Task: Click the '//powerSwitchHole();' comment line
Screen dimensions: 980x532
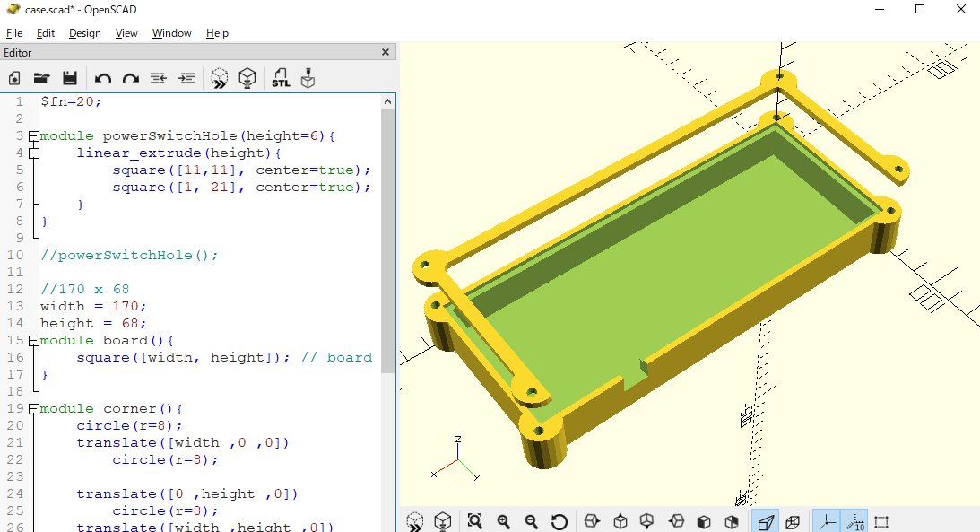Action: (129, 255)
